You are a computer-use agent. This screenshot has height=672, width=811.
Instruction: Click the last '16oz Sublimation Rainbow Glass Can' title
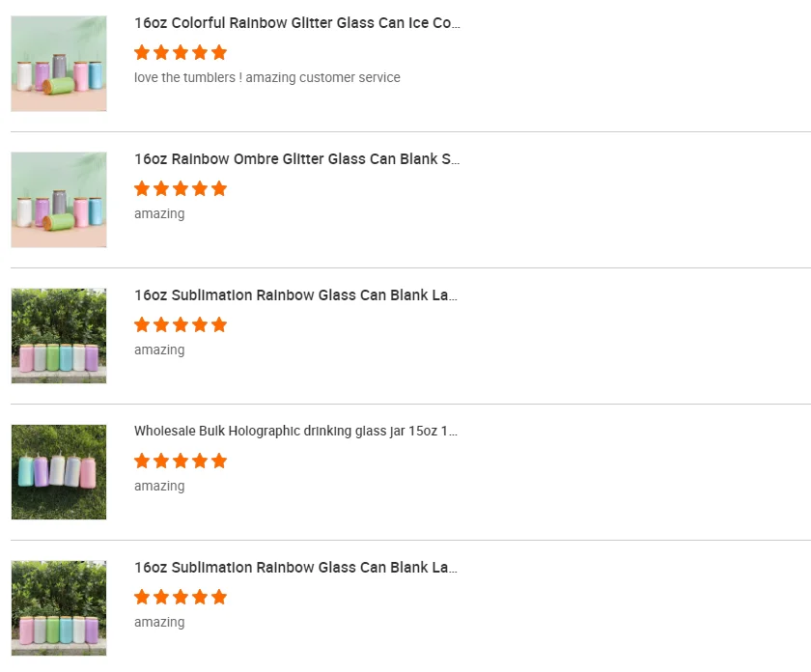click(x=295, y=567)
